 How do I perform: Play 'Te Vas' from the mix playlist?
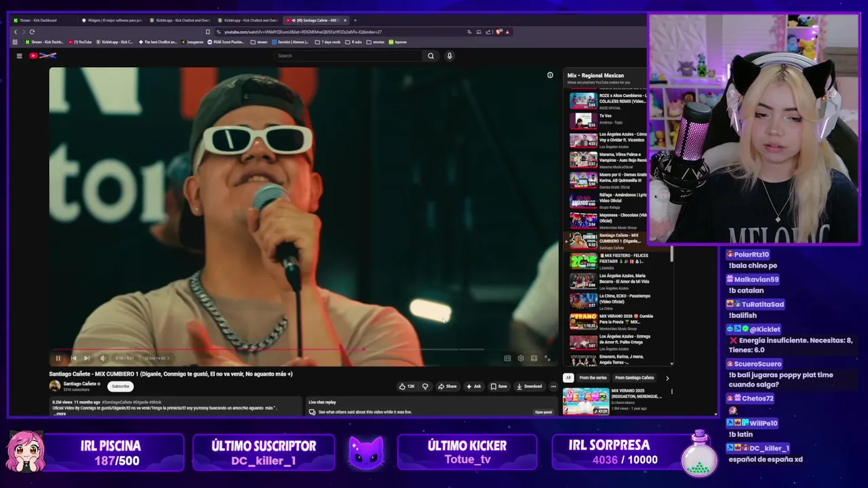click(608, 121)
